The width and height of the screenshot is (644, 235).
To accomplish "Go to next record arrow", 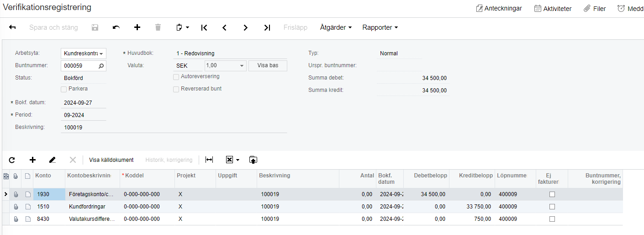I will [x=246, y=27].
